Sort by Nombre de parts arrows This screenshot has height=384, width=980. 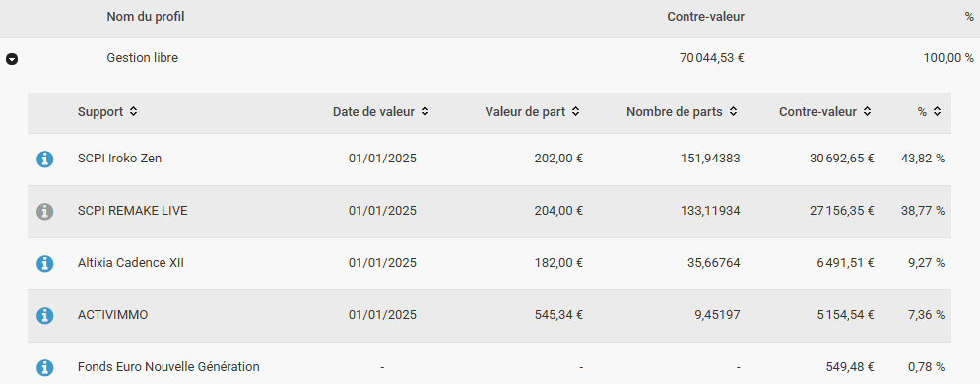(733, 112)
